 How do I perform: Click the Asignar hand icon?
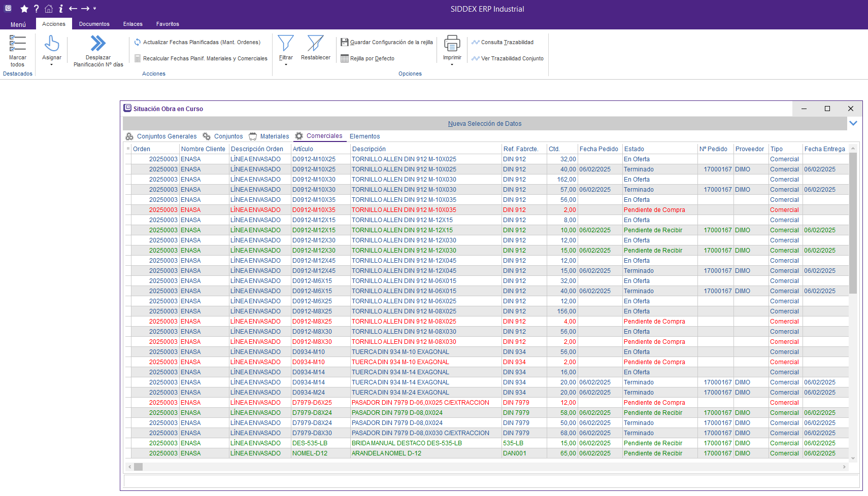[52, 44]
